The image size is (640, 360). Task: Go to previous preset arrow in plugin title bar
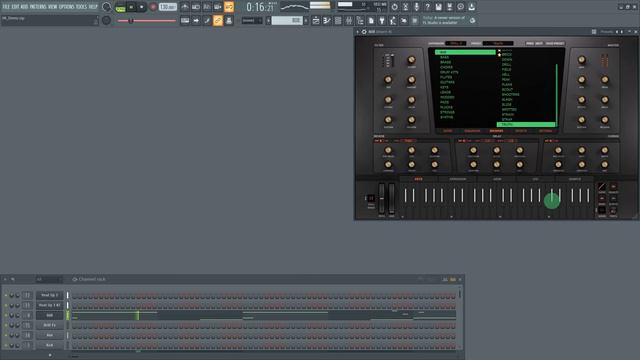point(617,31)
